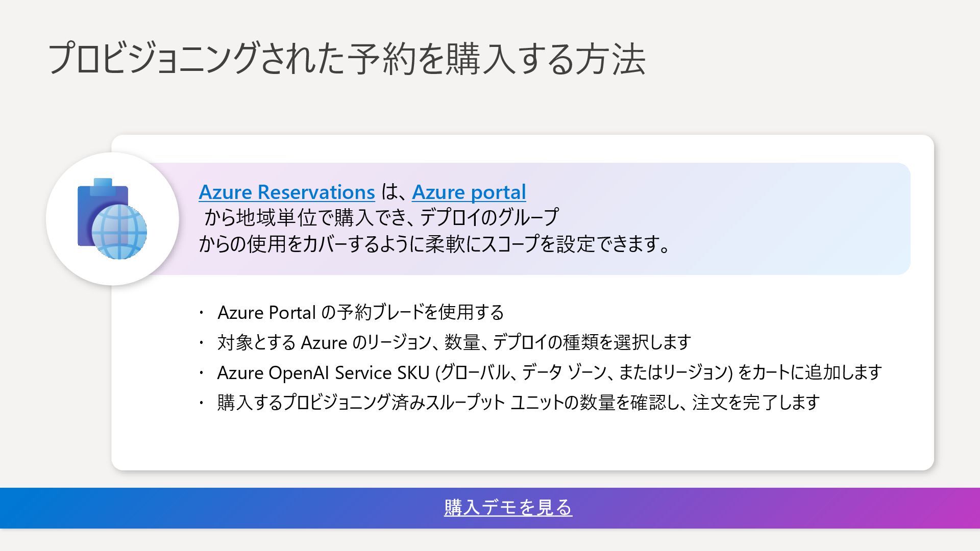Click the bullet dot before 購入する line
The height and width of the screenshot is (551, 980).
point(202,403)
